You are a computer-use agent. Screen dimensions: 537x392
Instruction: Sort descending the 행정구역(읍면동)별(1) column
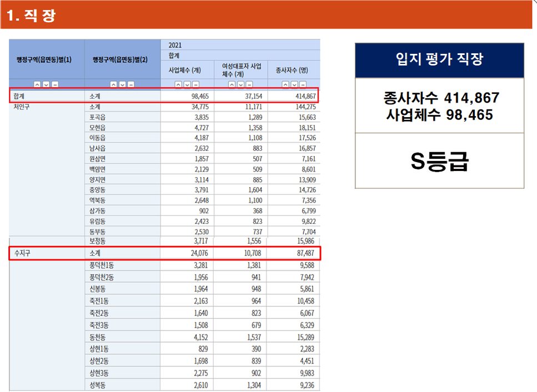[x=46, y=84]
